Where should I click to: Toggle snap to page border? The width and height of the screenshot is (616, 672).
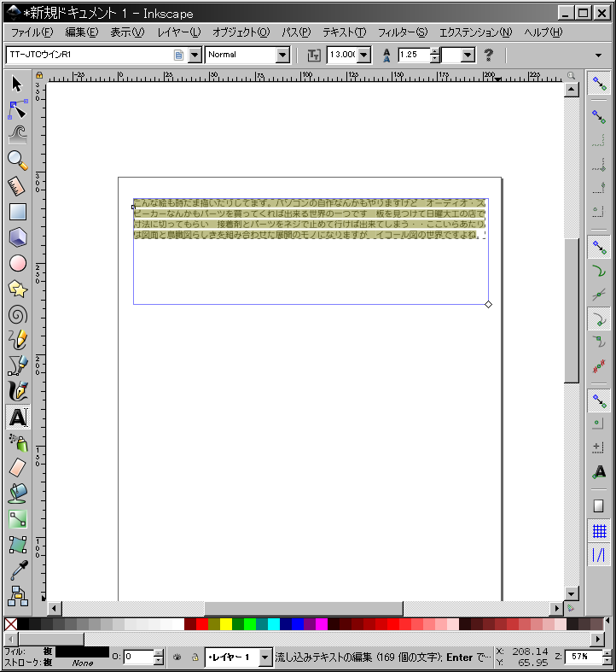tap(599, 505)
